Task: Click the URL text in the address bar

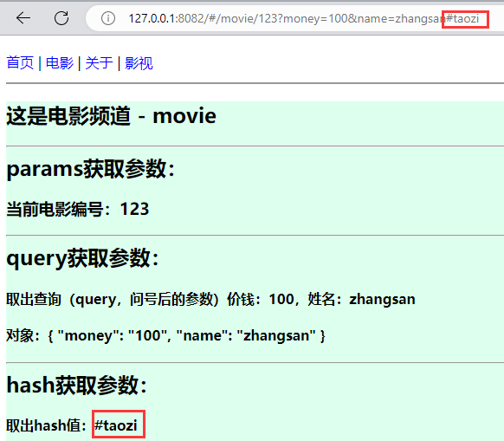Action: (303, 19)
